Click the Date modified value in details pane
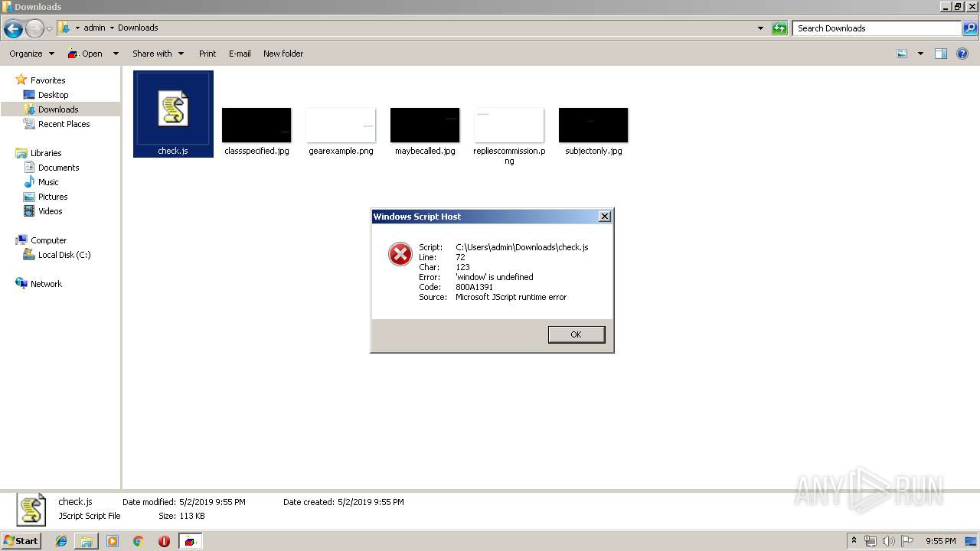 pyautogui.click(x=212, y=502)
